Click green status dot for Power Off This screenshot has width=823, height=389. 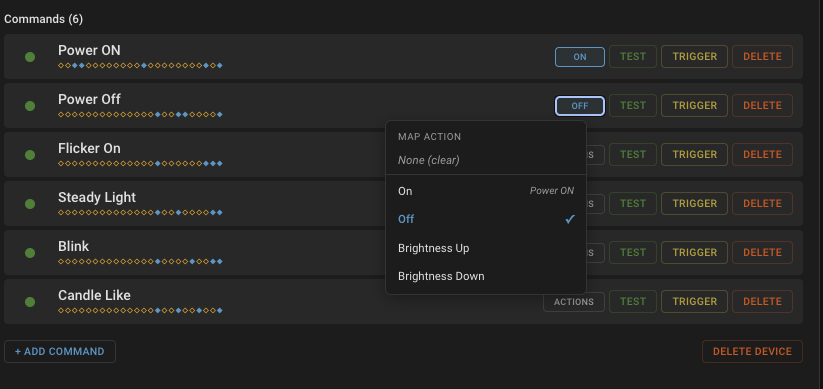[x=30, y=106]
